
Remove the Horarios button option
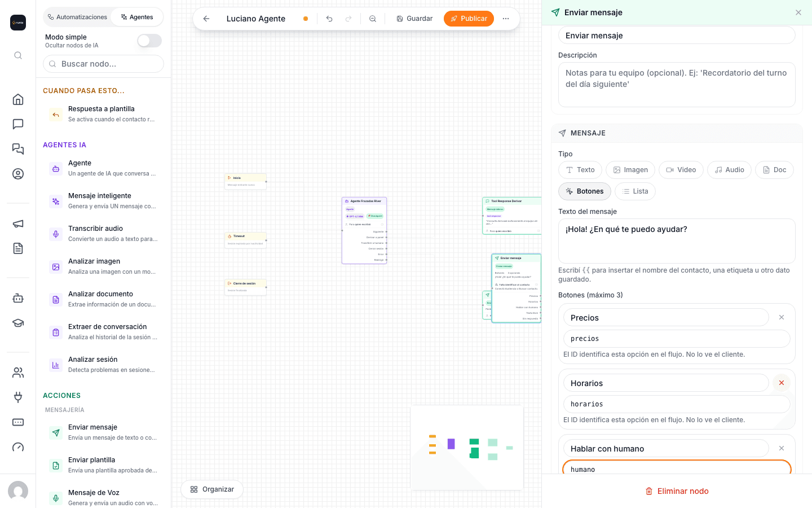tap(782, 383)
